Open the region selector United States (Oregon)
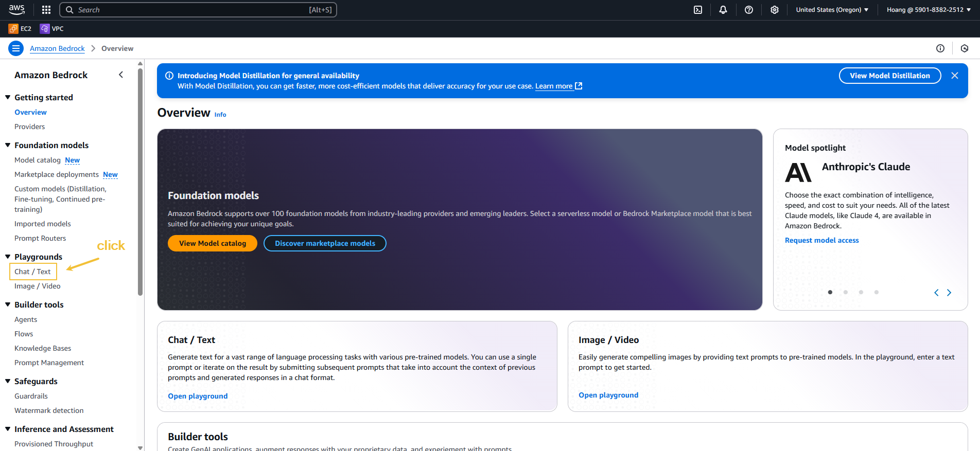This screenshot has height=451, width=980. tap(832, 10)
